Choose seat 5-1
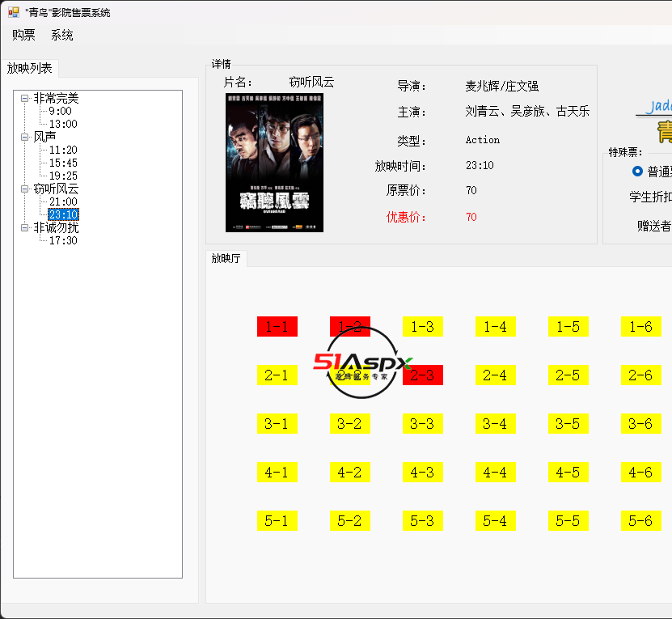This screenshot has width=672, height=619. [x=277, y=520]
